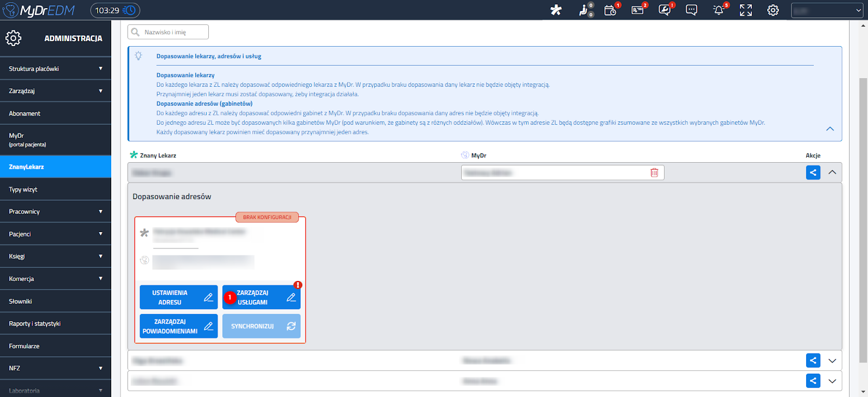Expand the last doctor row chevron

[x=832, y=381]
